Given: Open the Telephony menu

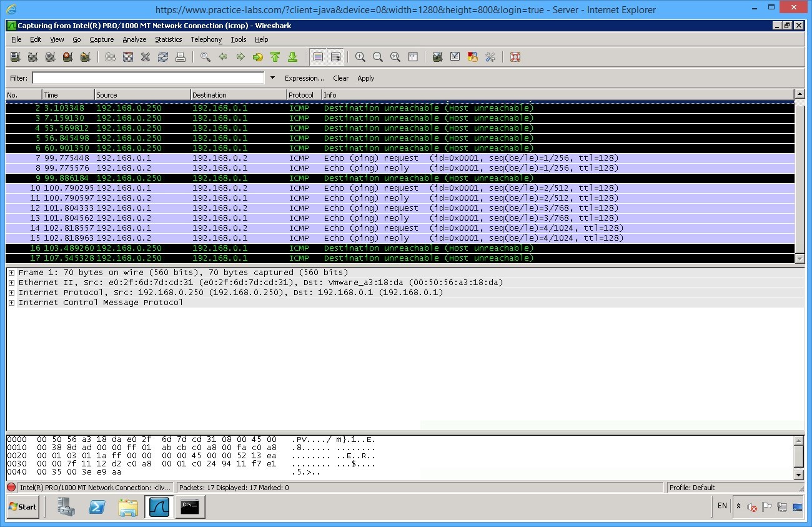Looking at the screenshot, I should point(206,39).
